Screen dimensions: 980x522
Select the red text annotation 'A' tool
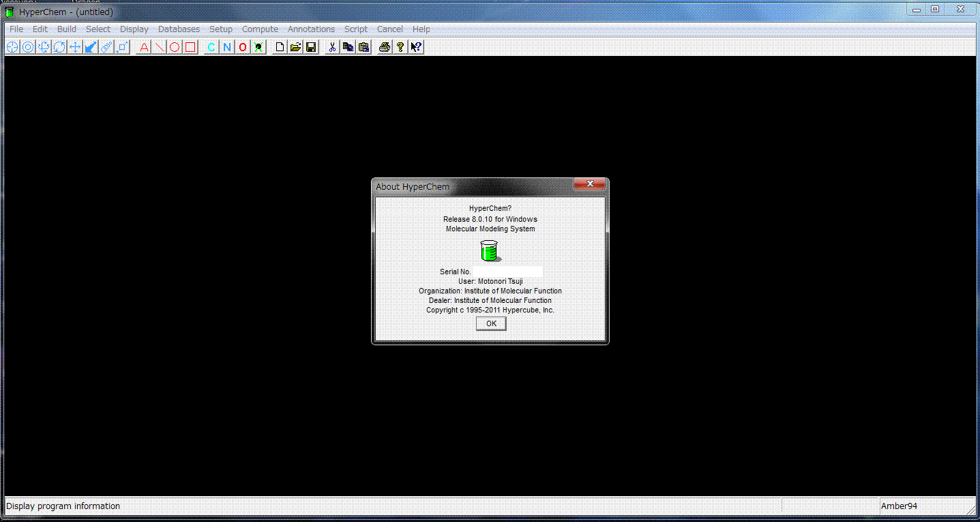point(143,47)
